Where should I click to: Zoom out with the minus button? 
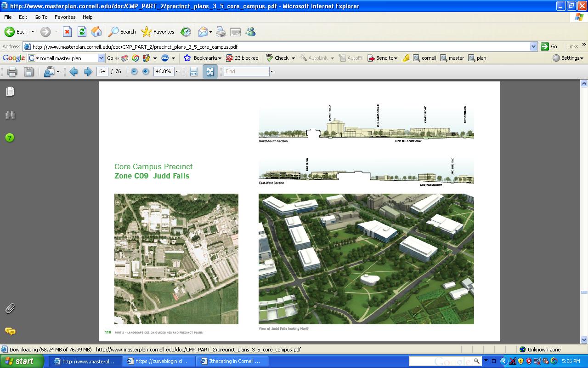134,72
